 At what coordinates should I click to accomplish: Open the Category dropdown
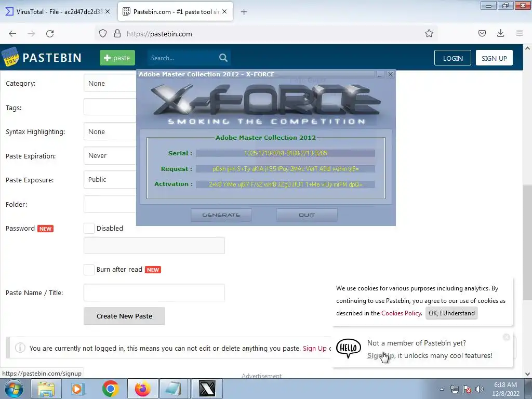click(110, 83)
